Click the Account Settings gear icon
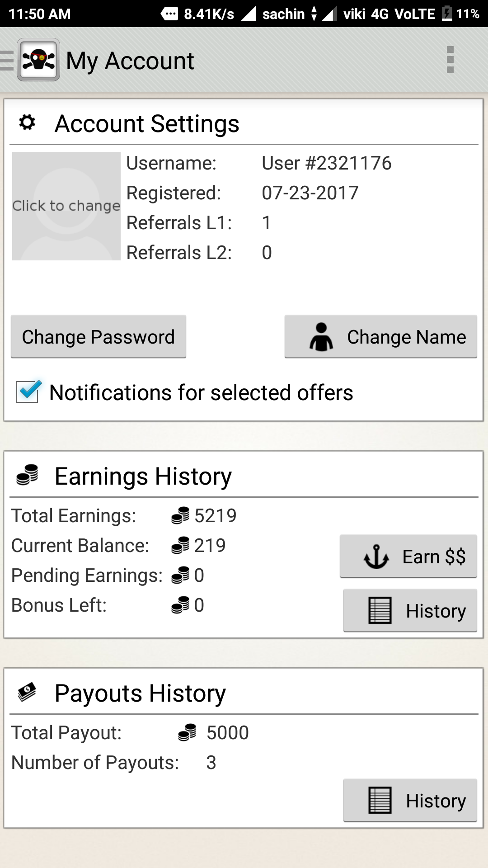The height and width of the screenshot is (868, 488). [x=27, y=123]
